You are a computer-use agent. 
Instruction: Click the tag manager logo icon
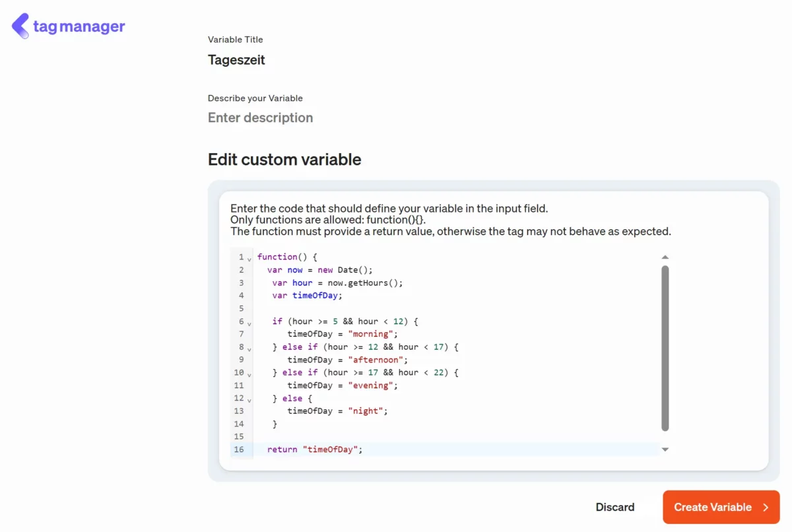pos(20,26)
